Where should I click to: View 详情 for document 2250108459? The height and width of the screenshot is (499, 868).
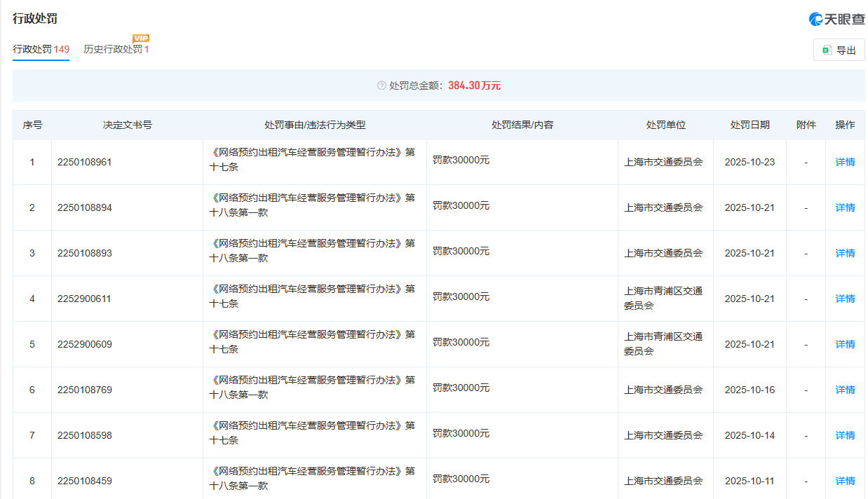(845, 481)
